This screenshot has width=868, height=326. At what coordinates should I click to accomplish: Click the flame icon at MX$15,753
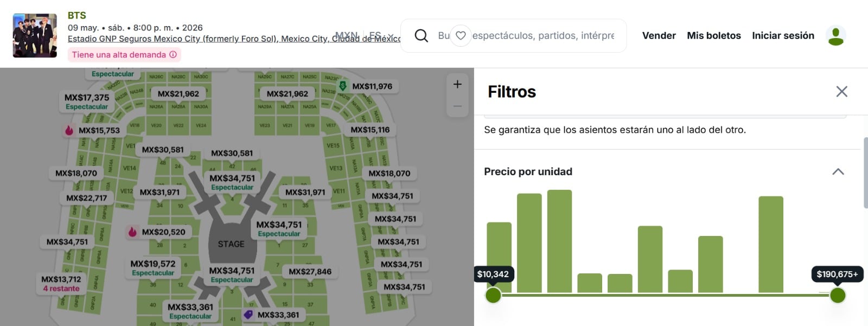coord(69,130)
